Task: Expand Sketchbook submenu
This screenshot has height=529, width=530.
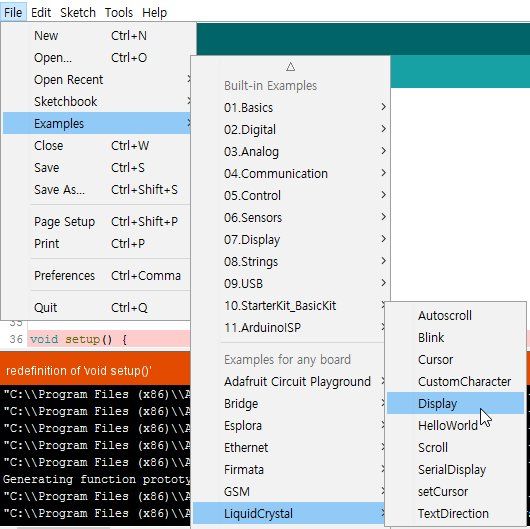Action: [97, 101]
